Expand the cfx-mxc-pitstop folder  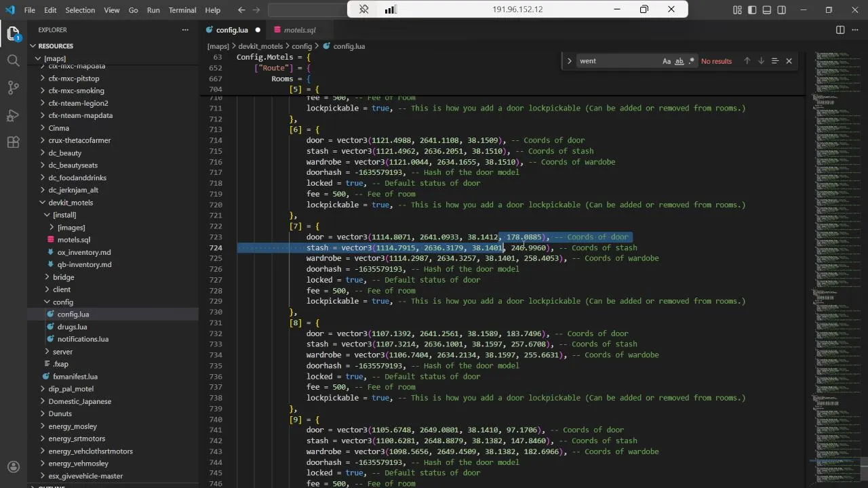(113, 79)
